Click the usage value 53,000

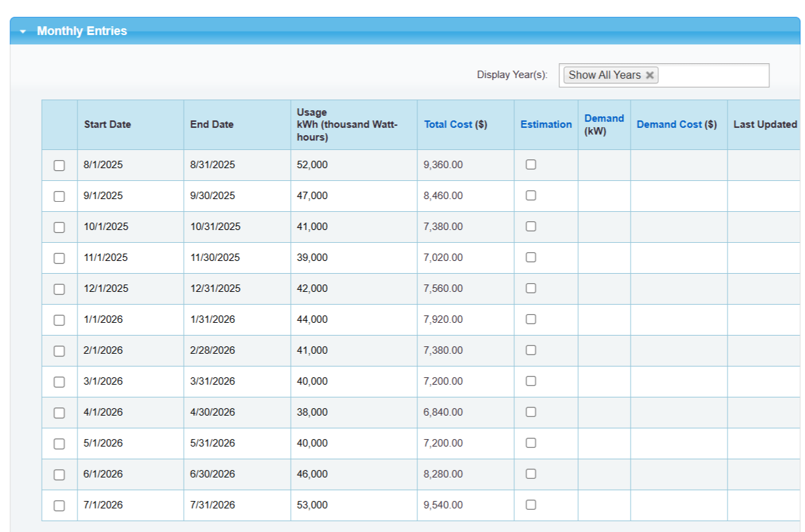(312, 505)
